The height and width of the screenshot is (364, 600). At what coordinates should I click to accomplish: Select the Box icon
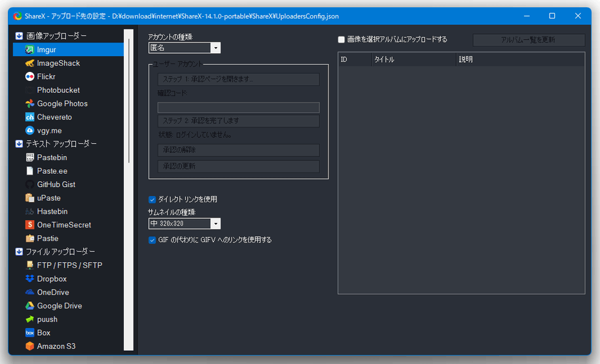(29, 333)
